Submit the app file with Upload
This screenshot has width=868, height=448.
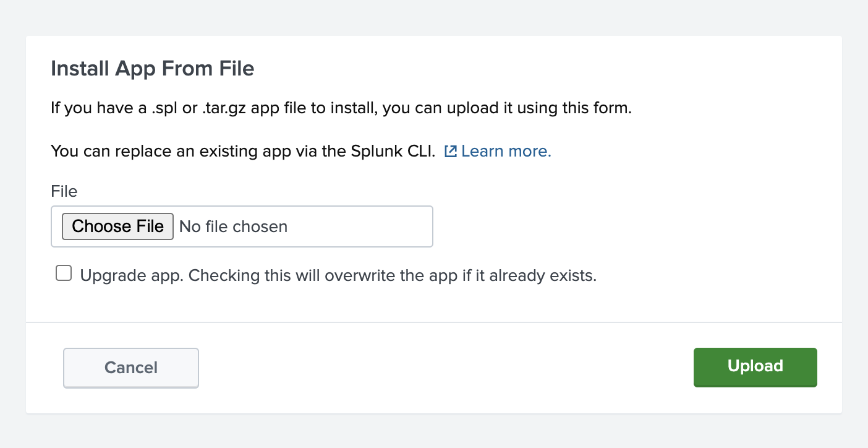coord(755,367)
